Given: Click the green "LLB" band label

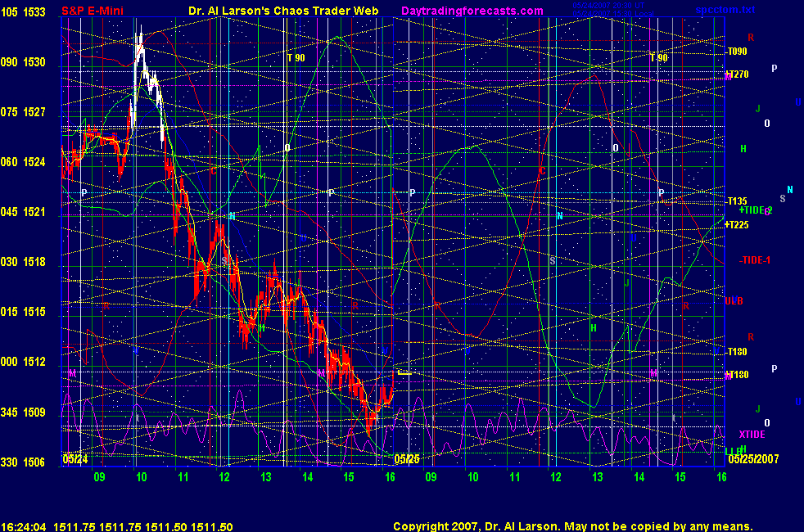Looking at the screenshot, I should 734,451.
